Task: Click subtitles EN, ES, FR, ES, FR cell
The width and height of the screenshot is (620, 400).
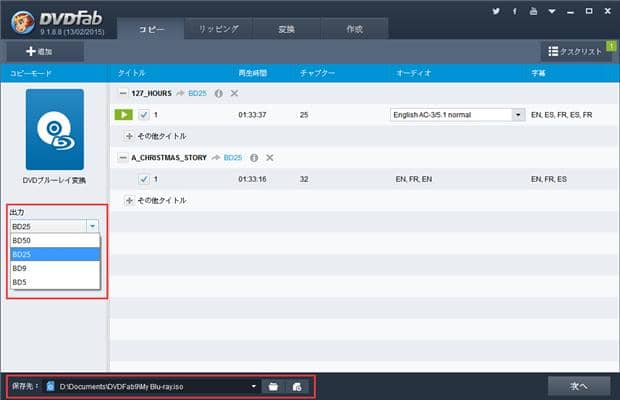Action: 561,115
